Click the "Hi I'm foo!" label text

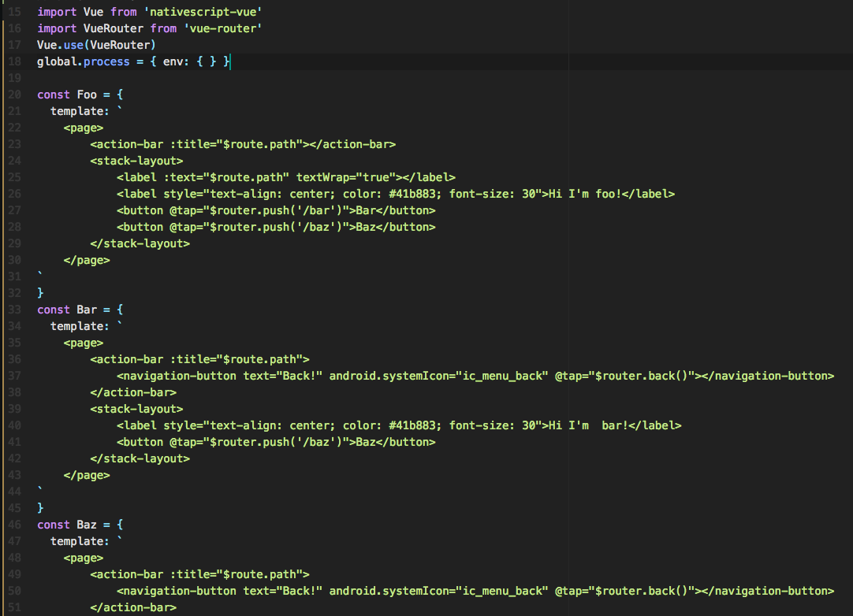tap(585, 194)
